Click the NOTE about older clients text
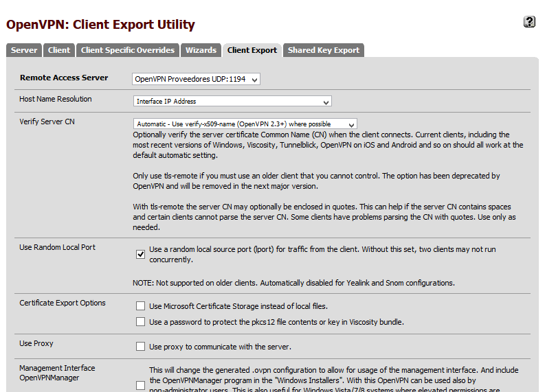The height and width of the screenshot is (392, 545). 293,283
